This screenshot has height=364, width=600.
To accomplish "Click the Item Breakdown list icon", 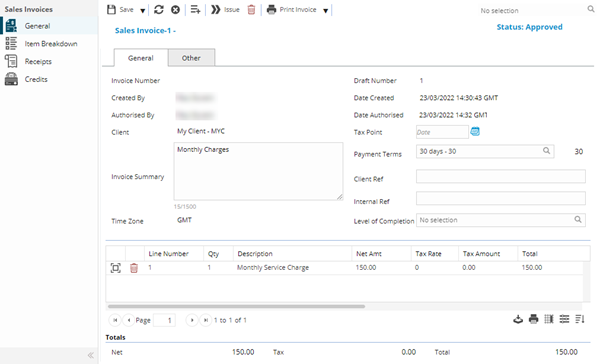I will pos(11,43).
